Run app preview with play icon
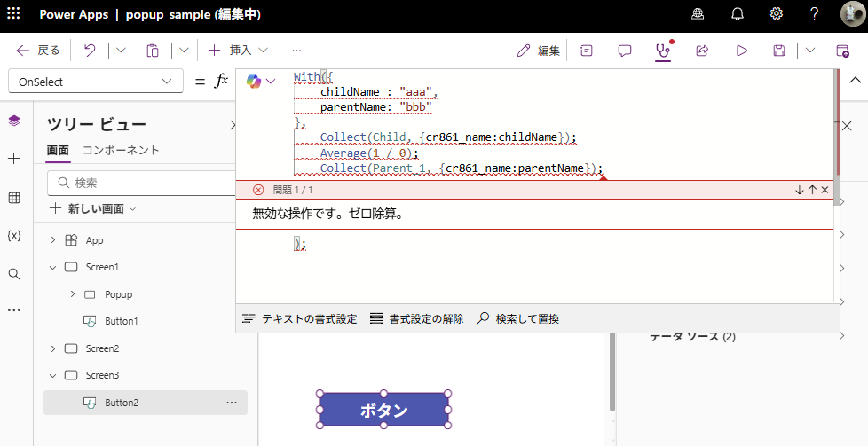Image resolution: width=868 pixels, height=446 pixels. click(741, 51)
